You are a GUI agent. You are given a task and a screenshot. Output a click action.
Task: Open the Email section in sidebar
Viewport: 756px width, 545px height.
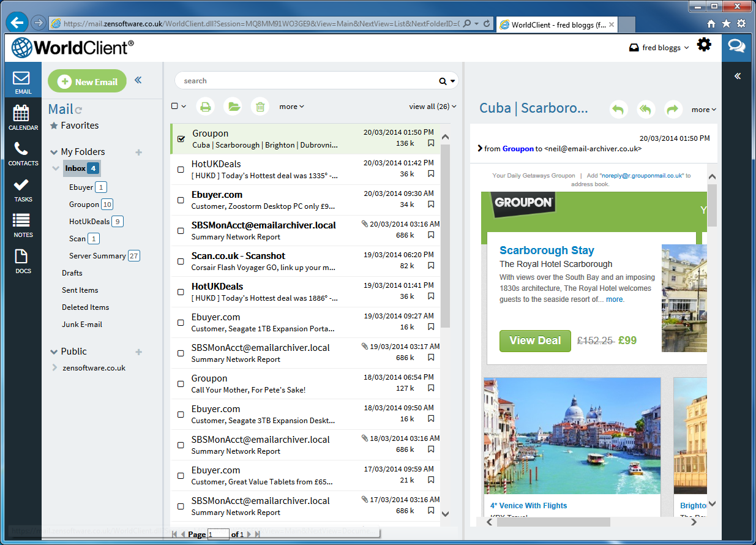(23, 82)
